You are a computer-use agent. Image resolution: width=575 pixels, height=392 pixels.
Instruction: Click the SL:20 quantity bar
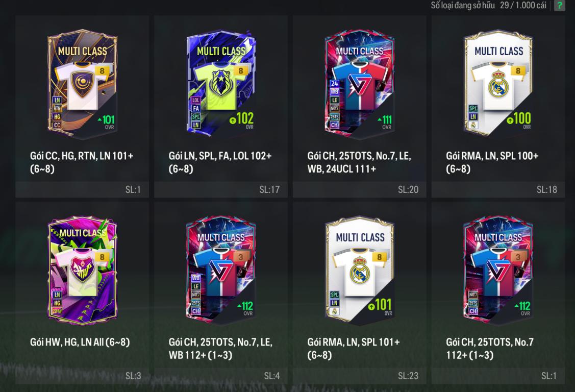[359, 189]
